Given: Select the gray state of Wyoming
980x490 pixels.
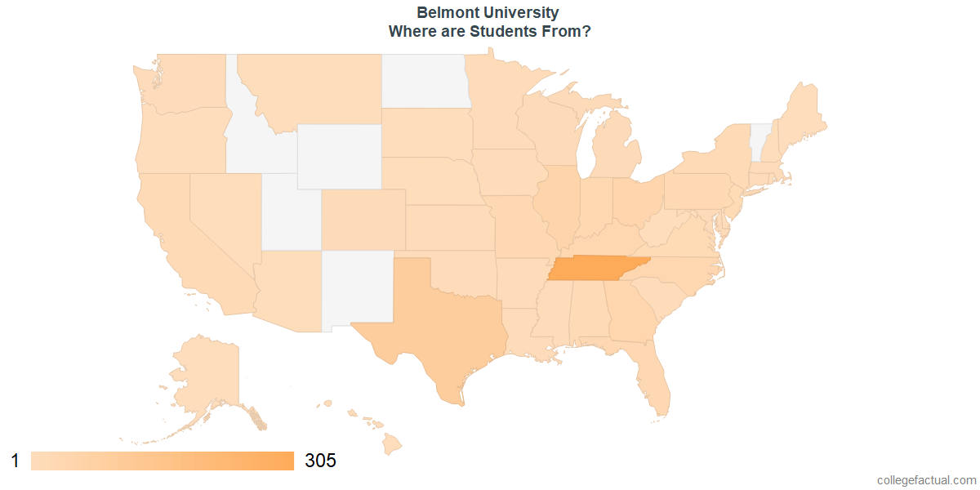Looking at the screenshot, I should (x=339, y=157).
